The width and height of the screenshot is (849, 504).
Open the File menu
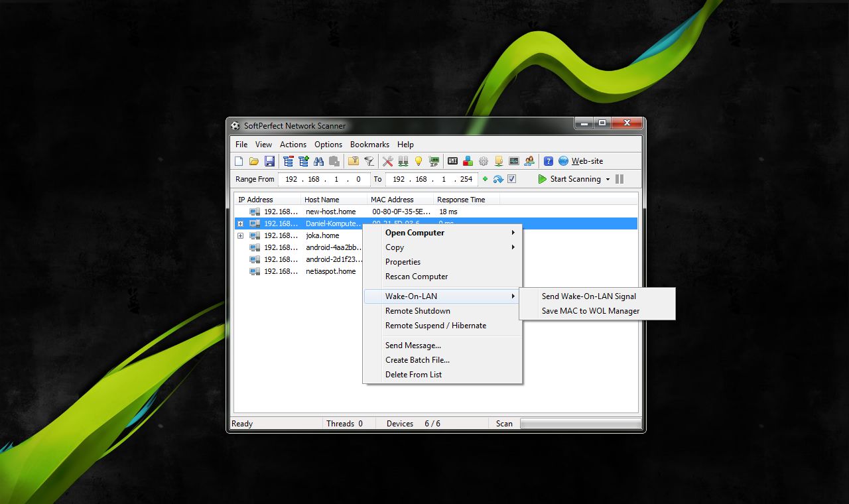click(241, 145)
